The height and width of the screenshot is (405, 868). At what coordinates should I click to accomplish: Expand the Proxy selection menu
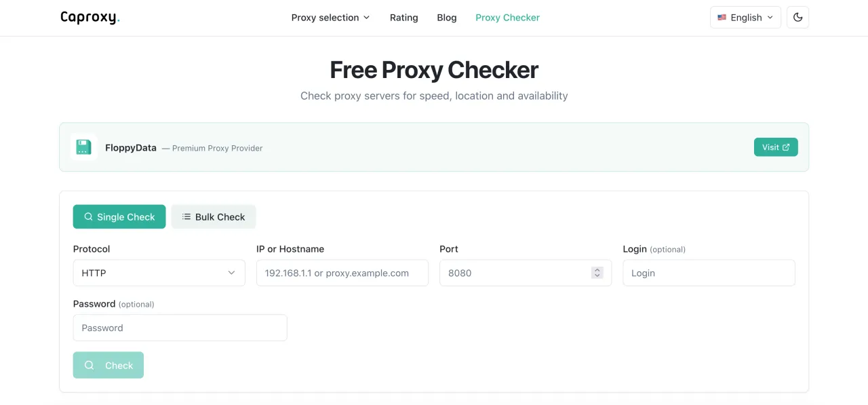[330, 18]
